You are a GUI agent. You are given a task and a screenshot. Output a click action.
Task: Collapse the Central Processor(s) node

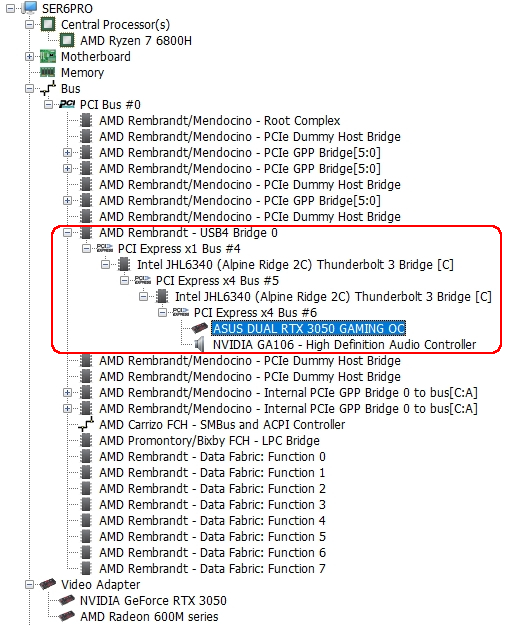(30, 24)
